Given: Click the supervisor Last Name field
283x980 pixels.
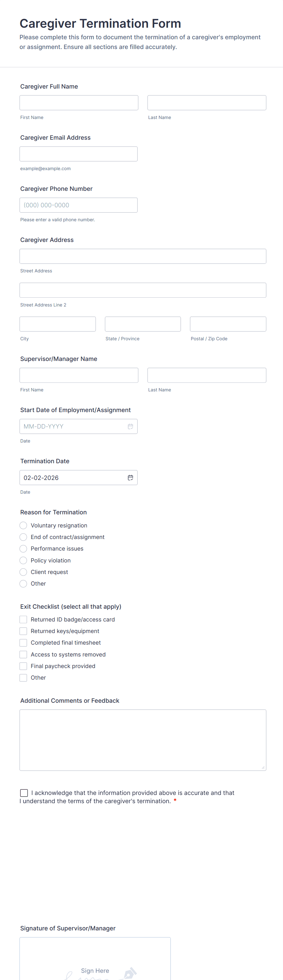Looking at the screenshot, I should pyautogui.click(x=207, y=375).
